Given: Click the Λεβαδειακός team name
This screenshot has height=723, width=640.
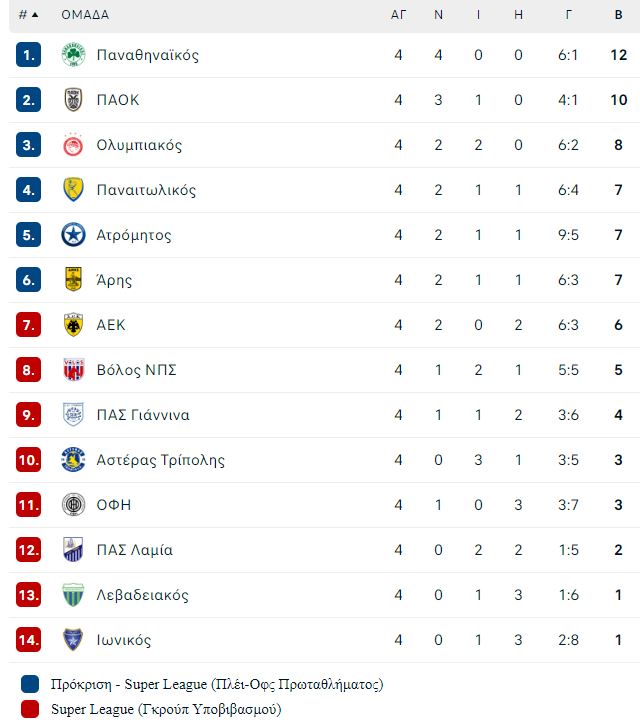Looking at the screenshot, I should click(x=142, y=595).
